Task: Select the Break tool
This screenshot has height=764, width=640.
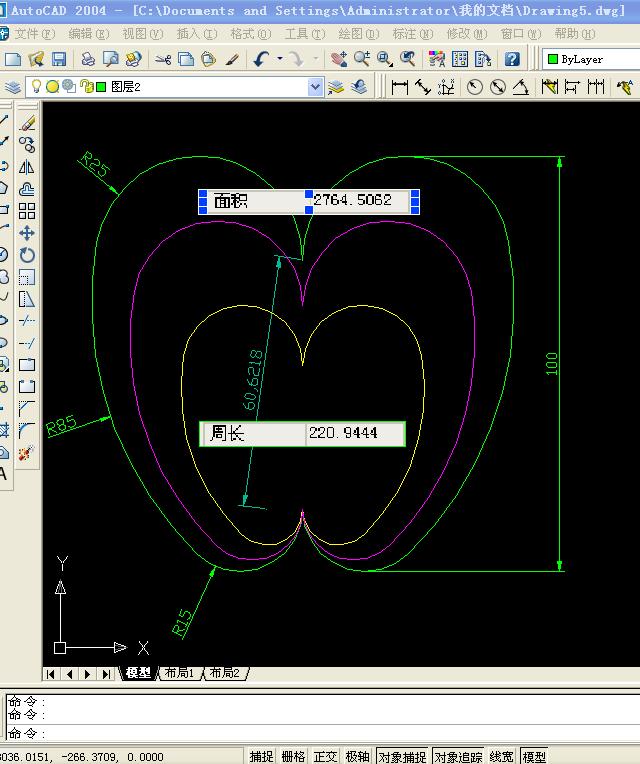Action: coord(27,386)
